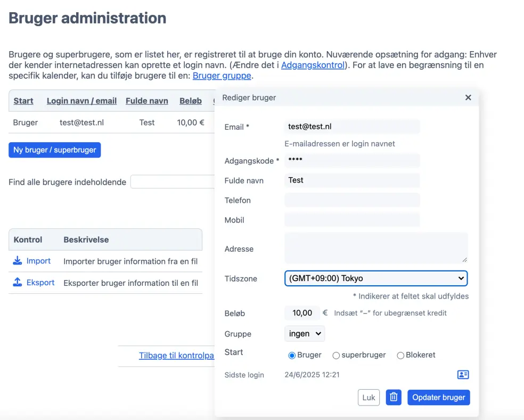The image size is (524, 420).
Task: Click the Eksport upload icon
Action: [x=18, y=283]
